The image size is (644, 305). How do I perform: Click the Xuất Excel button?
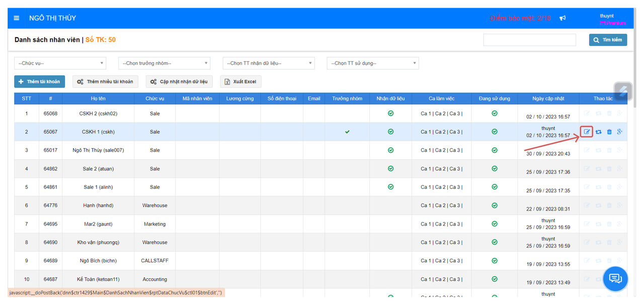[240, 81]
